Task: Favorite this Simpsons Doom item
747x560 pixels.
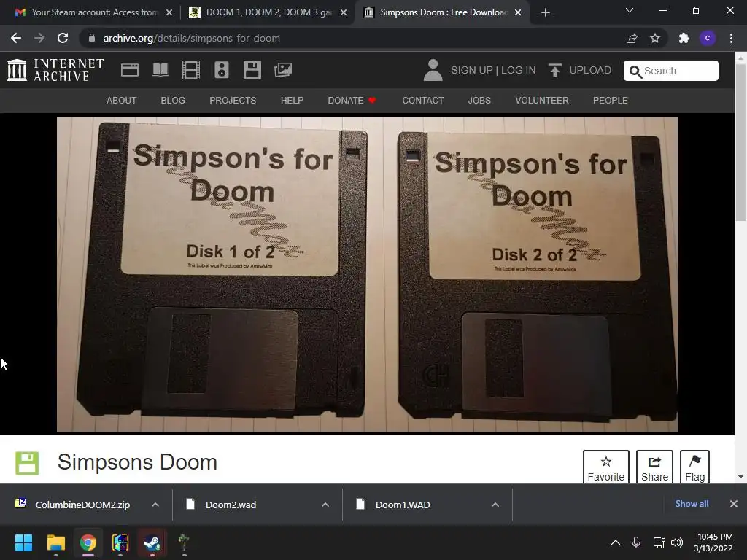Action: pyautogui.click(x=606, y=467)
